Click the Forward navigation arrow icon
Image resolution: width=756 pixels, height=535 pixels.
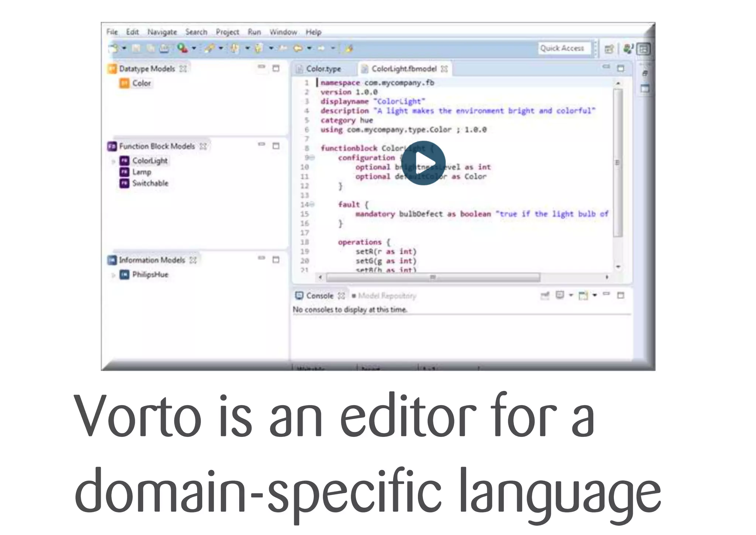pyautogui.click(x=321, y=48)
